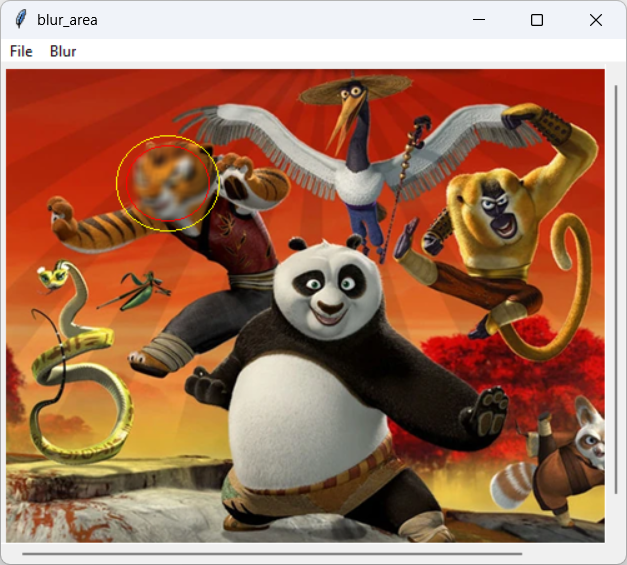Minimize the blur_area window

(x=479, y=20)
